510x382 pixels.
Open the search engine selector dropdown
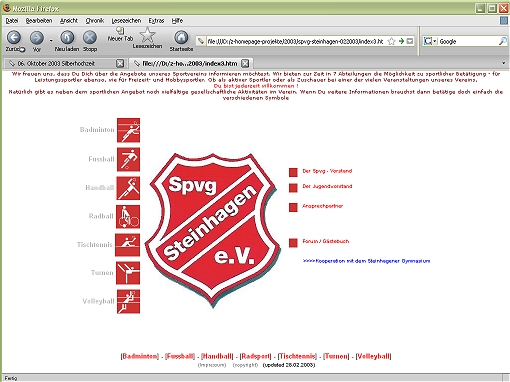click(x=430, y=41)
